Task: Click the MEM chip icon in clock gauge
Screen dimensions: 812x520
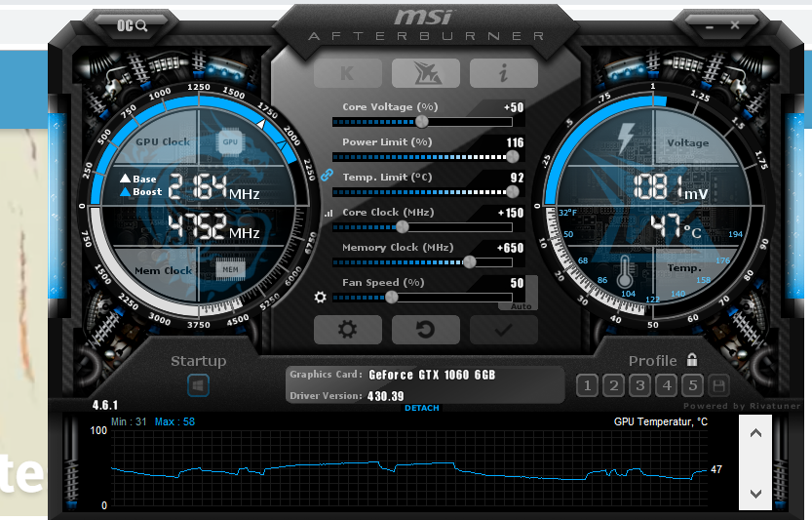Action: [230, 269]
